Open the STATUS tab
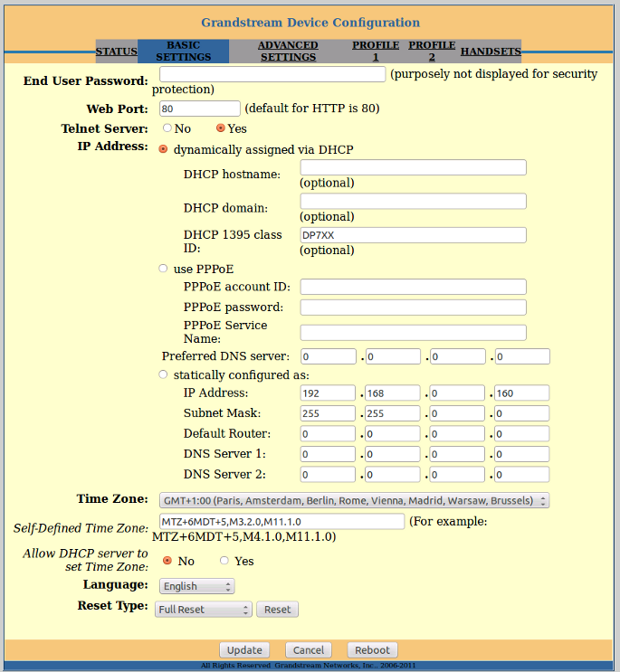Viewport: 620px width, 672px height. coord(116,52)
